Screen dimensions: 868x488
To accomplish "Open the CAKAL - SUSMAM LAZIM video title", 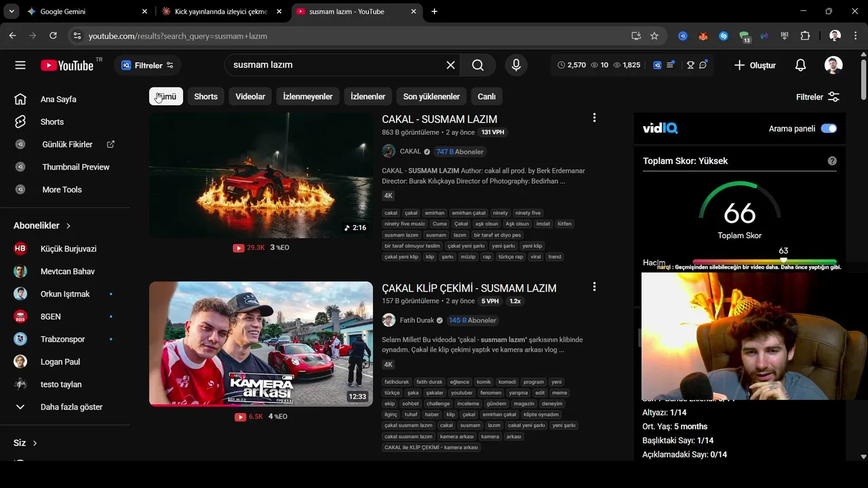I will [x=439, y=119].
